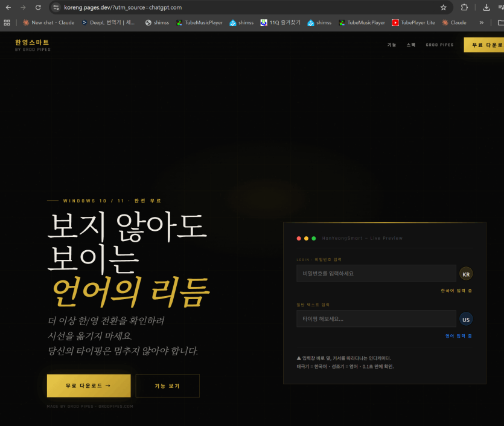Bookmark this page with the star icon
Screen dimensions: 504x426
click(x=444, y=7)
